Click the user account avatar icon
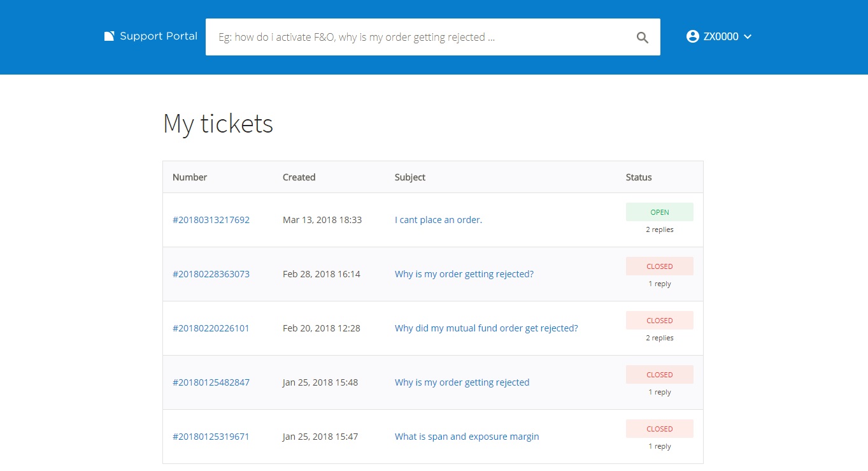Viewport: 868px width, 471px height. (693, 36)
